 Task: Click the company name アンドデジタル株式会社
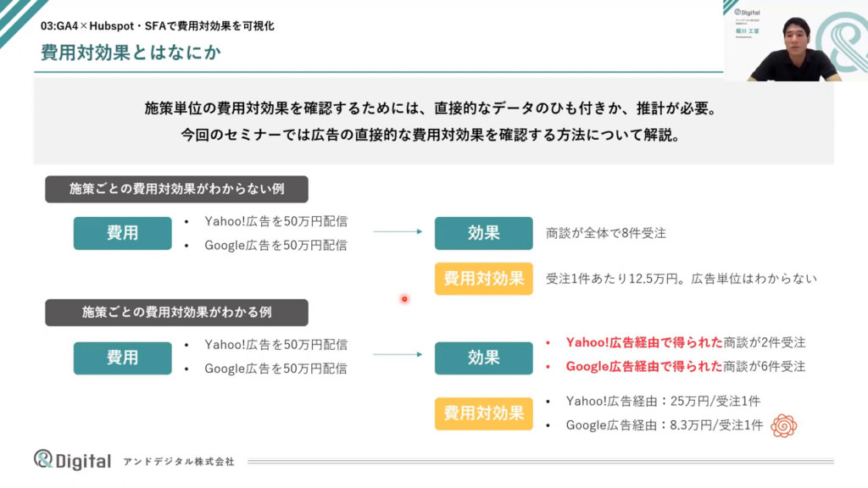pyautogui.click(x=179, y=462)
